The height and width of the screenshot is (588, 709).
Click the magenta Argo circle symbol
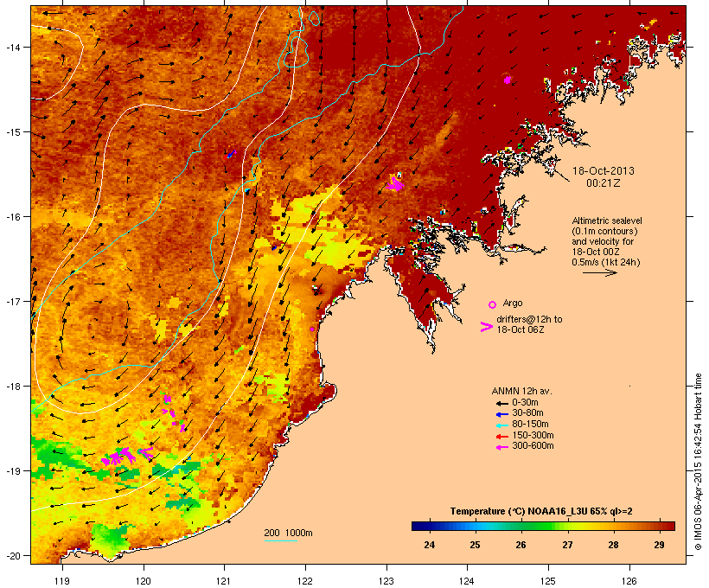[493, 304]
